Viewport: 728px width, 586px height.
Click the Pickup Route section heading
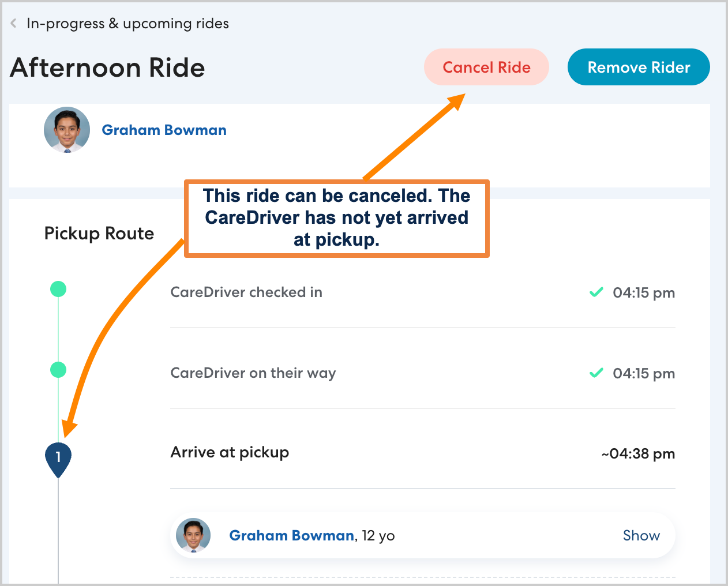[x=99, y=234]
